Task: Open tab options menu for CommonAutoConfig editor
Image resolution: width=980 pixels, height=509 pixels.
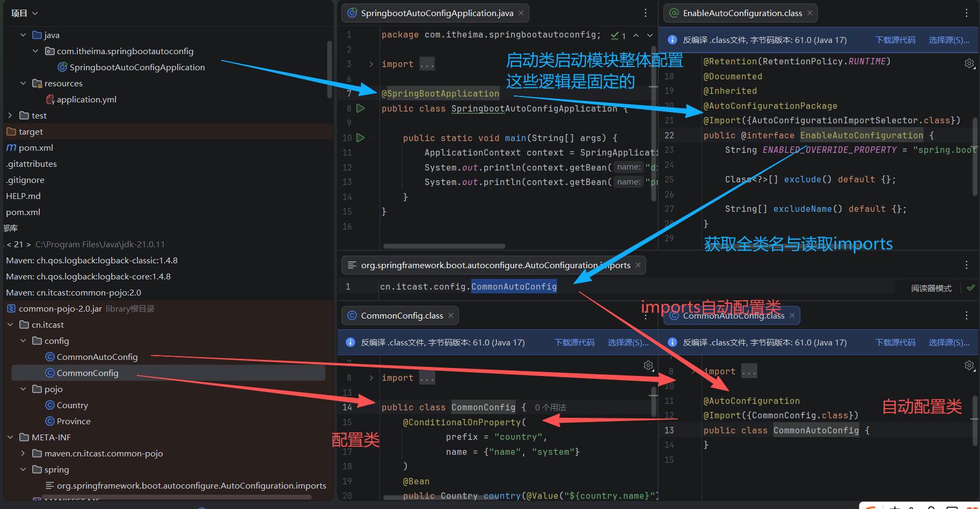Action: pyautogui.click(x=967, y=315)
